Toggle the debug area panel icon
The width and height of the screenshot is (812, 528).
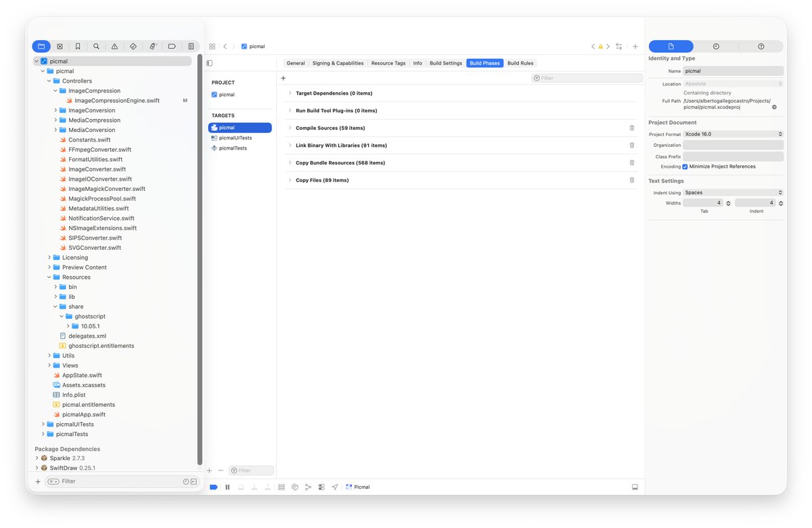pyautogui.click(x=635, y=487)
